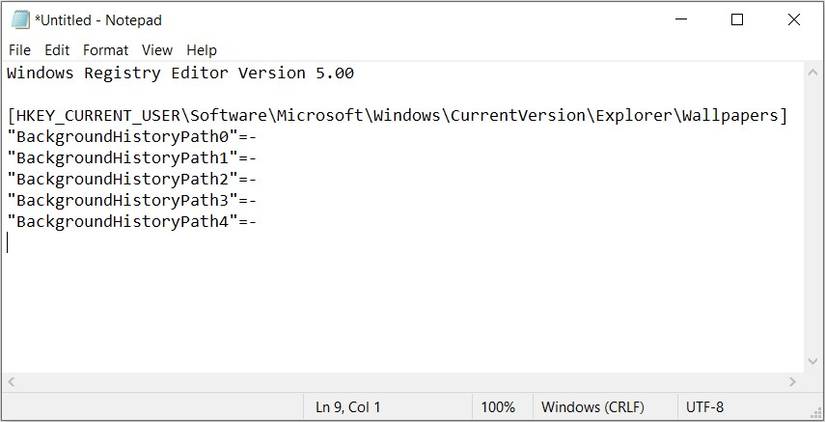
Task: Click the Ln 9, Col 1 status indicator
Action: click(x=348, y=407)
